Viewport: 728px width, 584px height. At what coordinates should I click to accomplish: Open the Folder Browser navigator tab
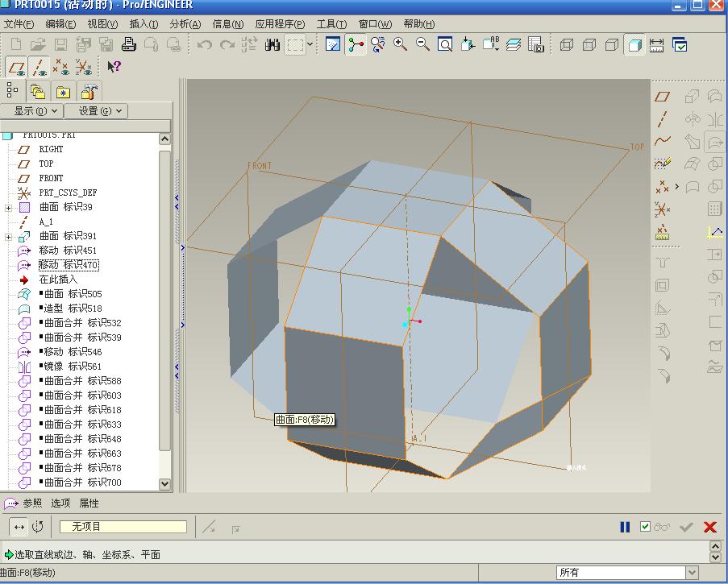(38, 91)
